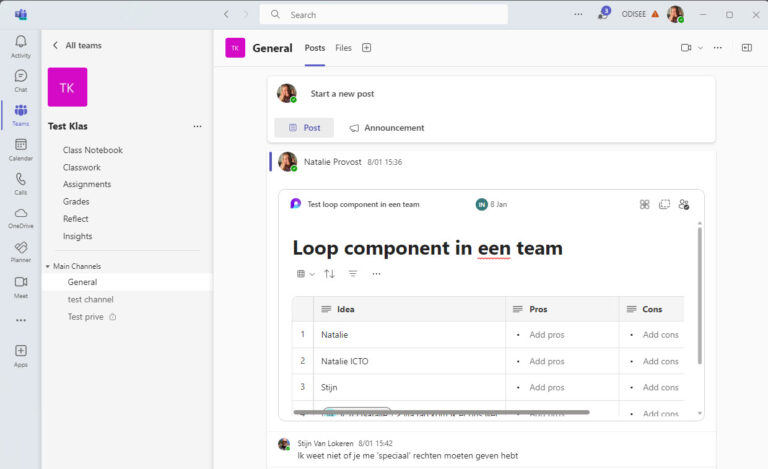Image resolution: width=768 pixels, height=469 pixels.
Task: Open the Apps store icon
Action: coord(20,354)
